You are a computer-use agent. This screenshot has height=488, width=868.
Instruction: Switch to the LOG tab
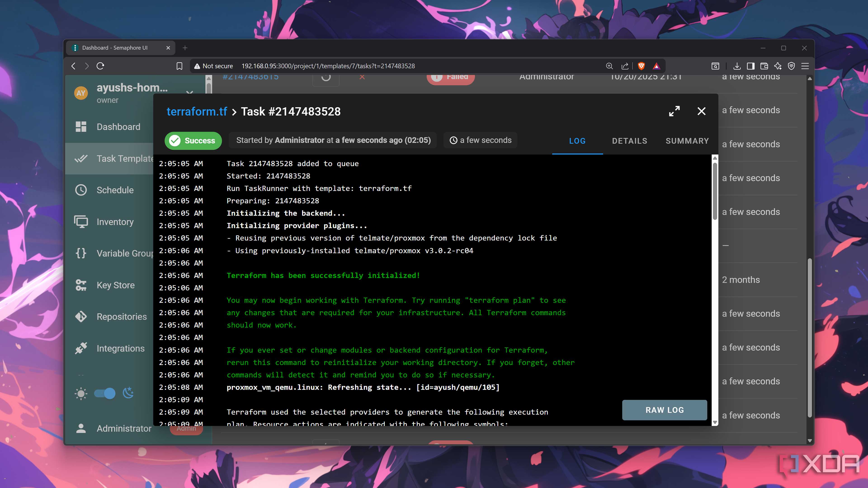click(577, 141)
